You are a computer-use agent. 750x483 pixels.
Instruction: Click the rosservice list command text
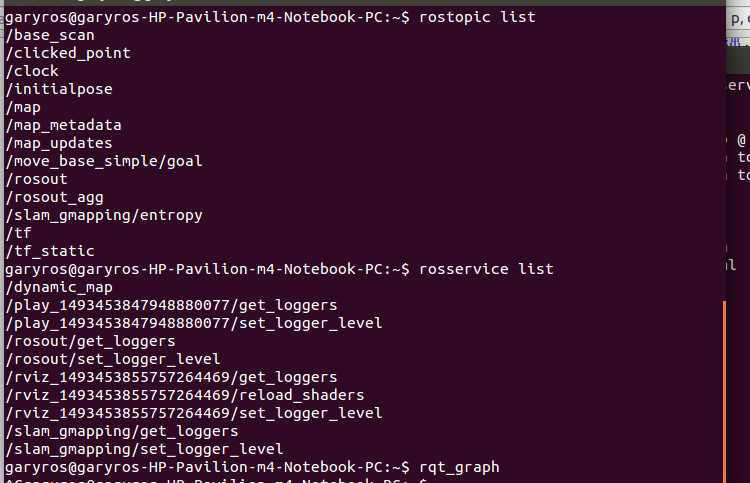[x=486, y=269]
